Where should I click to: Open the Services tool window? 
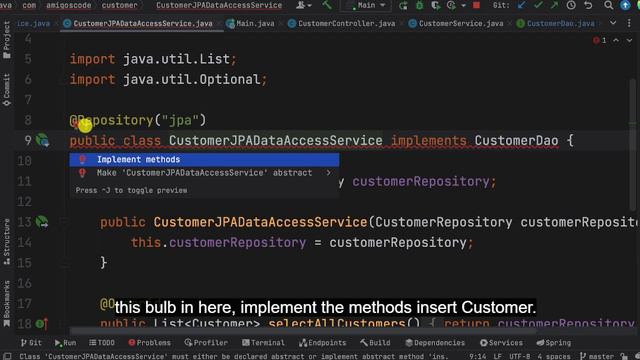pos(501,342)
